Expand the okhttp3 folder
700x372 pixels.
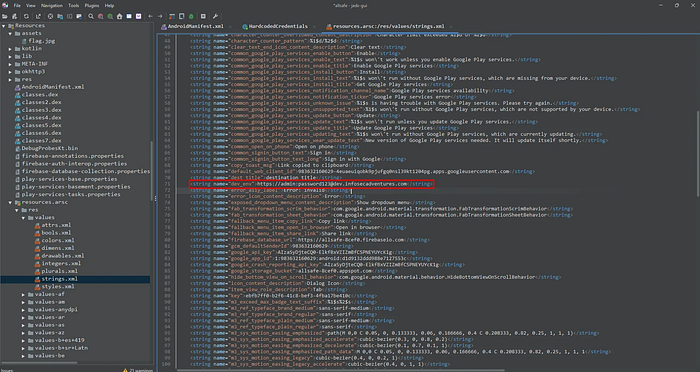pyautogui.click(x=10, y=71)
